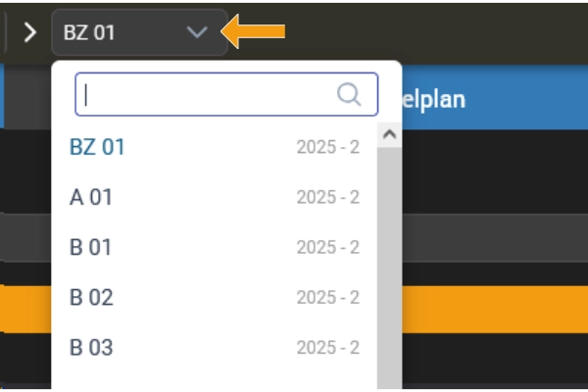Click the list's vertical scrollbar thumb
Image resolution: width=588 pixels, height=392 pixels.
coord(389,265)
